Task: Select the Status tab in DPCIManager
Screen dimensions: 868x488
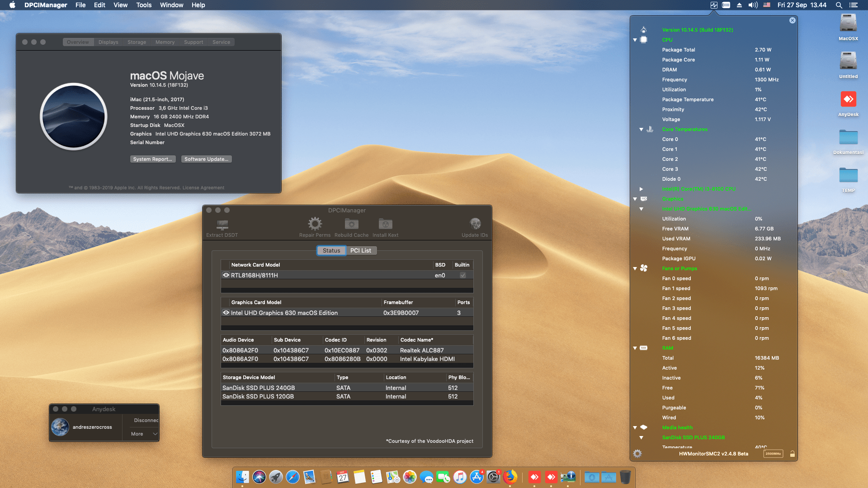Action: tap(331, 250)
